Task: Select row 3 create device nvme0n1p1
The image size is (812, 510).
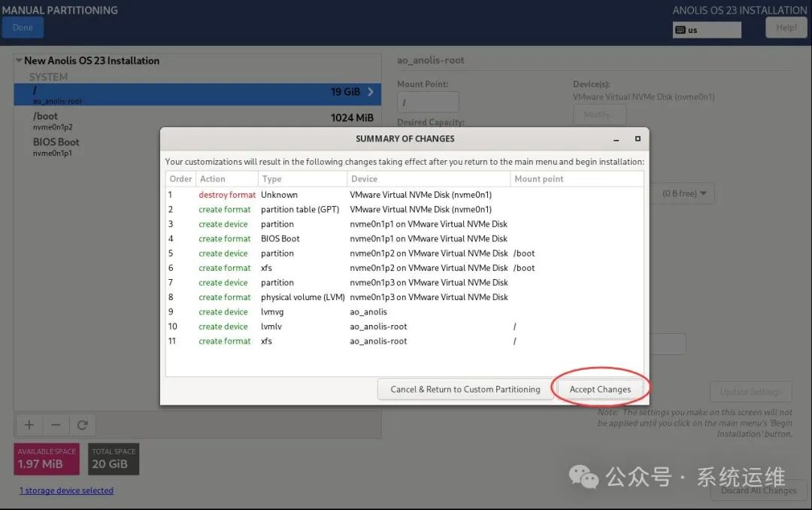Action: [x=404, y=224]
